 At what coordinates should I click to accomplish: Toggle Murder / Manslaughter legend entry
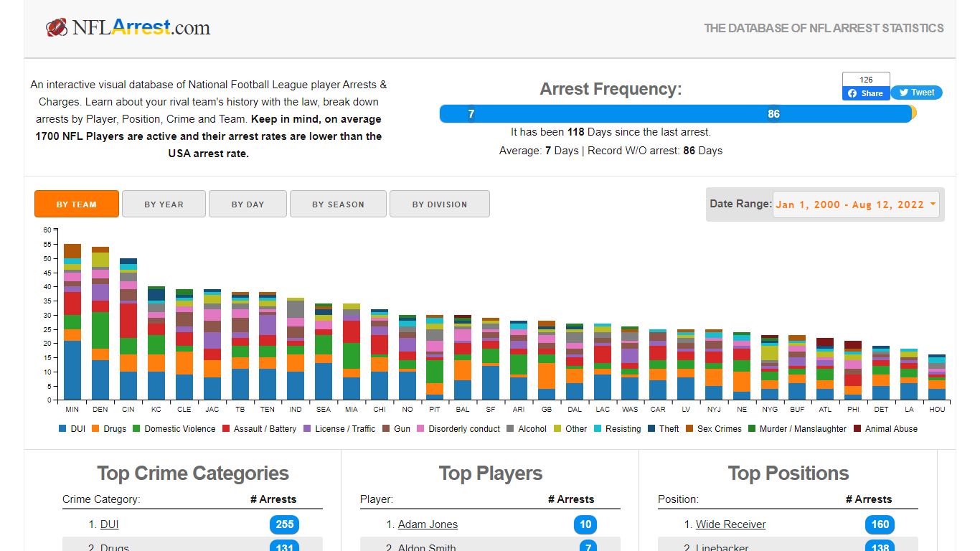798,429
